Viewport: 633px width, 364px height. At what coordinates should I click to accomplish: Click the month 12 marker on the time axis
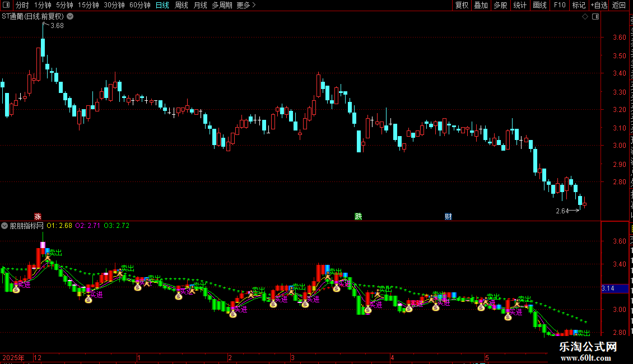pos(38,358)
